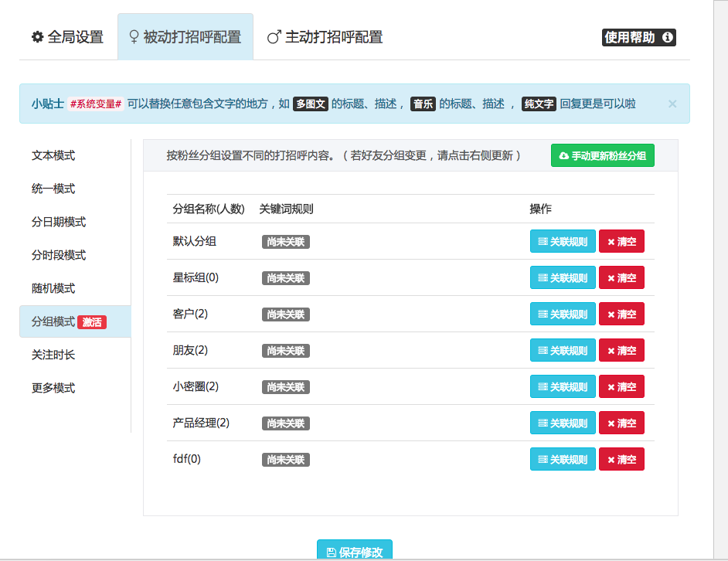The width and height of the screenshot is (728, 561).
Task: Save changes with 保存修改 button
Action: click(355, 550)
